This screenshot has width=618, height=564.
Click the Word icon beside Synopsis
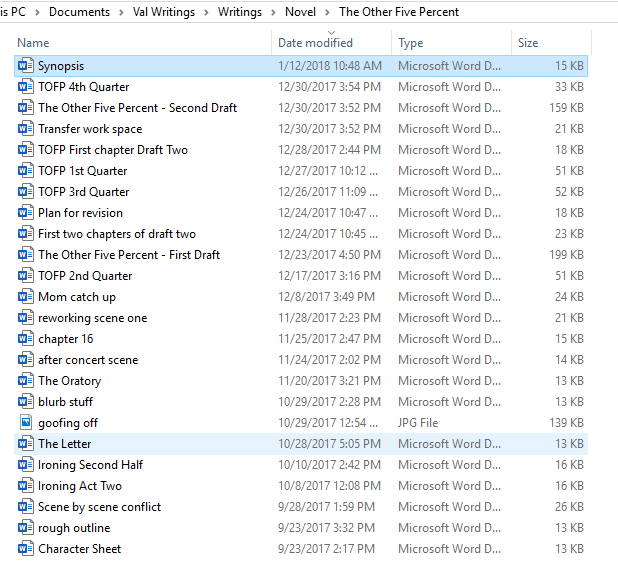tap(25, 66)
